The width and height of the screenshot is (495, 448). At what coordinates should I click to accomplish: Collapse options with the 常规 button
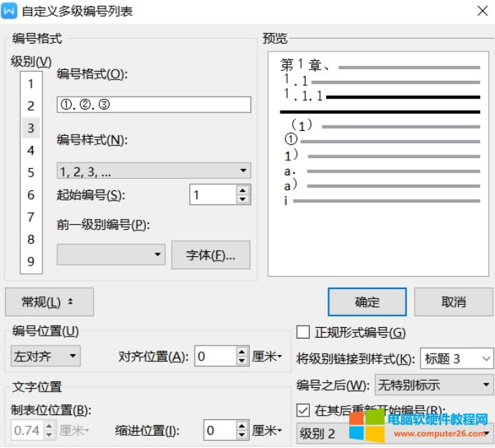coord(49,302)
